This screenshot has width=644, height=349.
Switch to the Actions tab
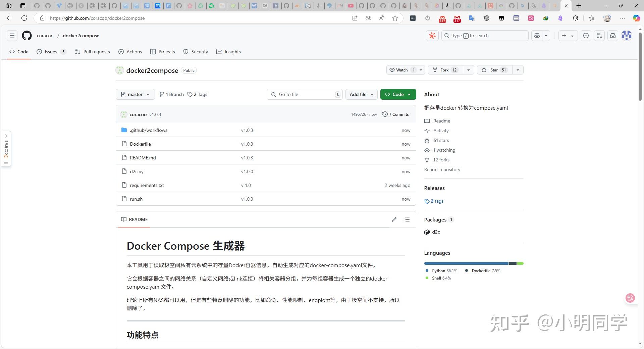[130, 52]
